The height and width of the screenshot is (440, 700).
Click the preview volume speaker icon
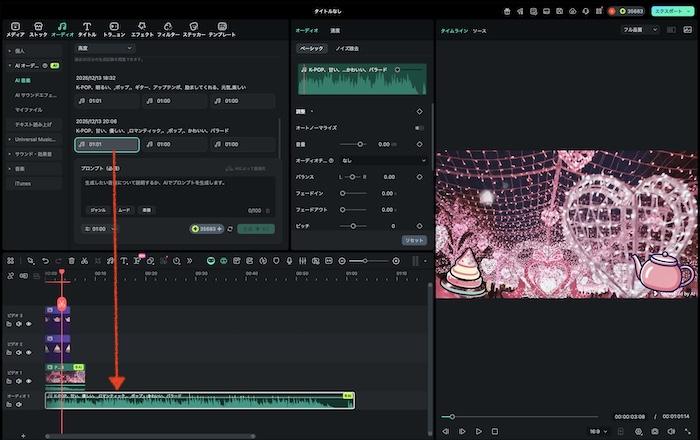click(x=671, y=432)
